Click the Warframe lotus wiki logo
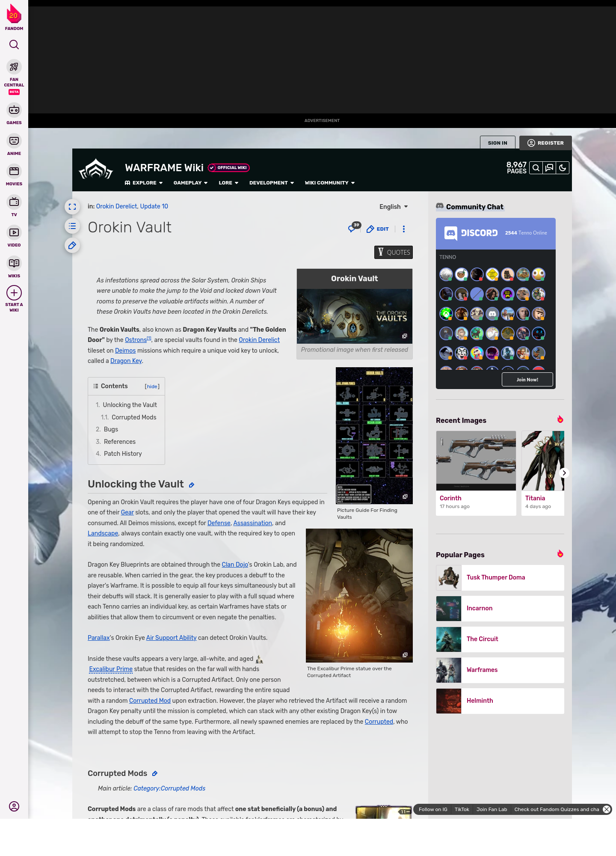The height and width of the screenshot is (856, 616). 96,169
